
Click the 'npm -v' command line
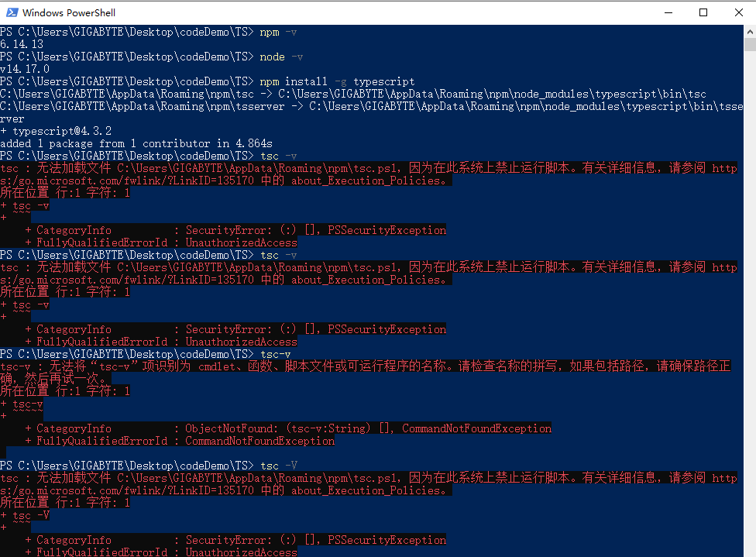(149, 32)
